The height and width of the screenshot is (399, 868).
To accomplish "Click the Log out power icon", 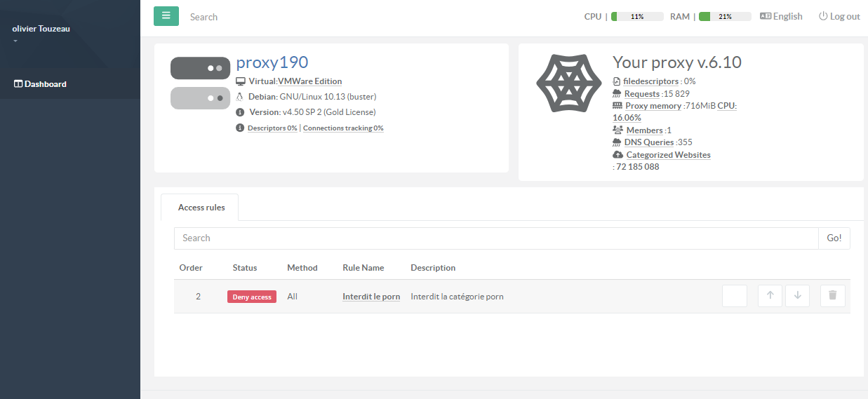I will 823,16.
